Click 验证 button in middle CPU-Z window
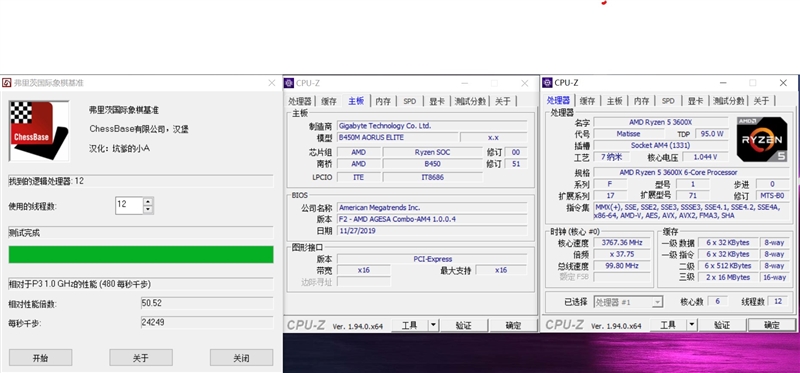The height and width of the screenshot is (373, 800). tap(463, 325)
